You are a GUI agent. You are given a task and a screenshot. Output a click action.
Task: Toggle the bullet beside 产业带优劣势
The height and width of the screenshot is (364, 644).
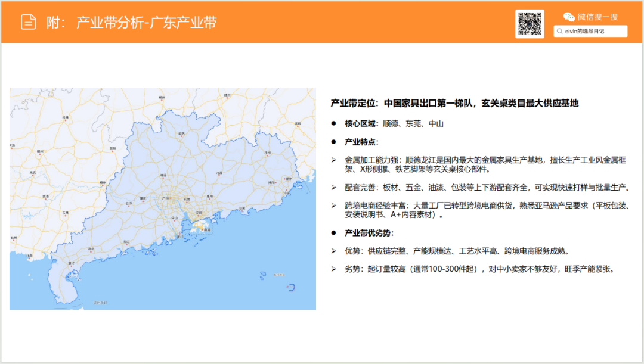(x=334, y=233)
